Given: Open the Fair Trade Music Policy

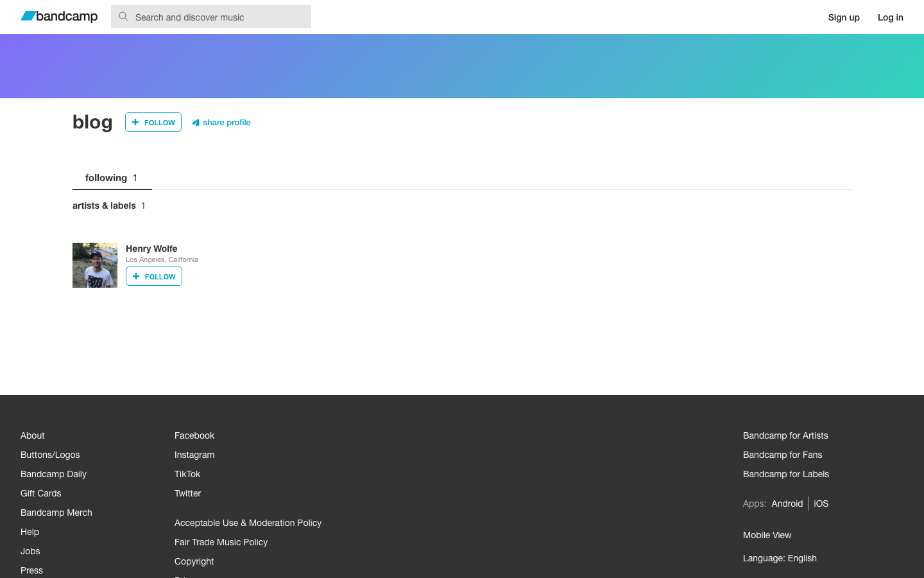Looking at the screenshot, I should (x=221, y=542).
